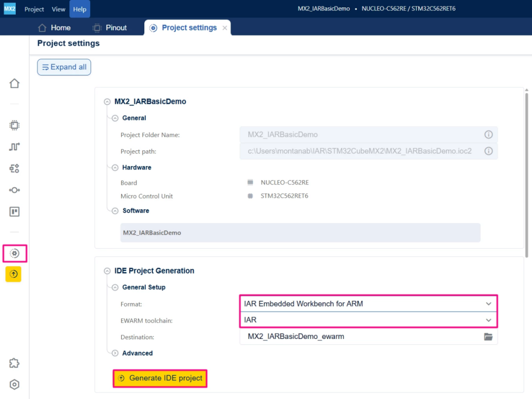Click the Micro Control Unit label

(x=147, y=196)
